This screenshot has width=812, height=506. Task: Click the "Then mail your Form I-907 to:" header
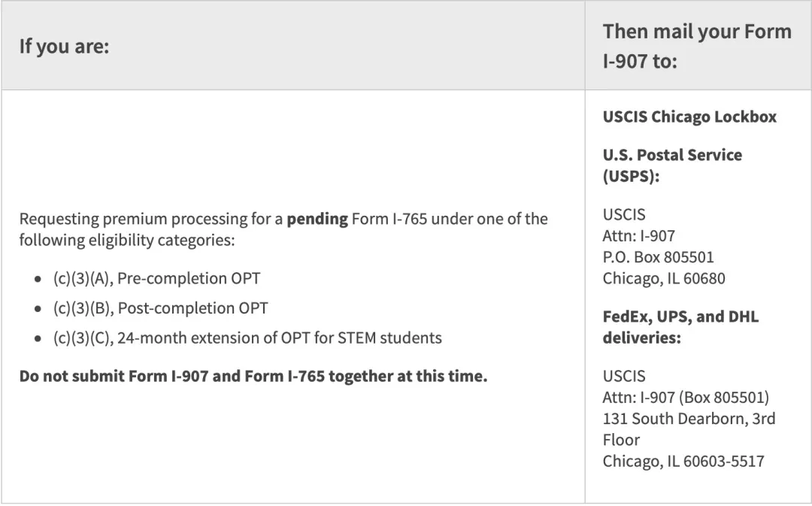[696, 46]
